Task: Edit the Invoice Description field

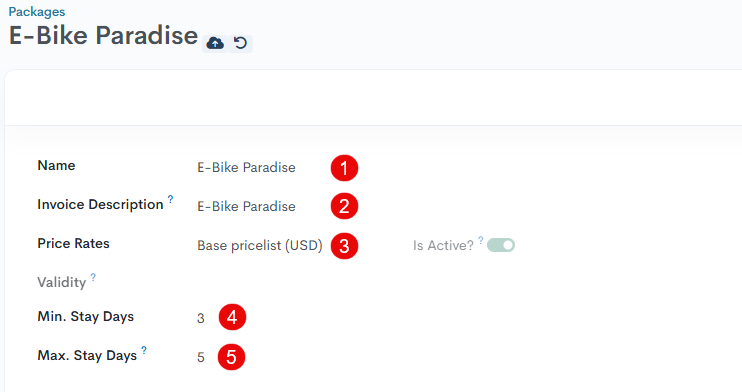Action: click(x=246, y=206)
